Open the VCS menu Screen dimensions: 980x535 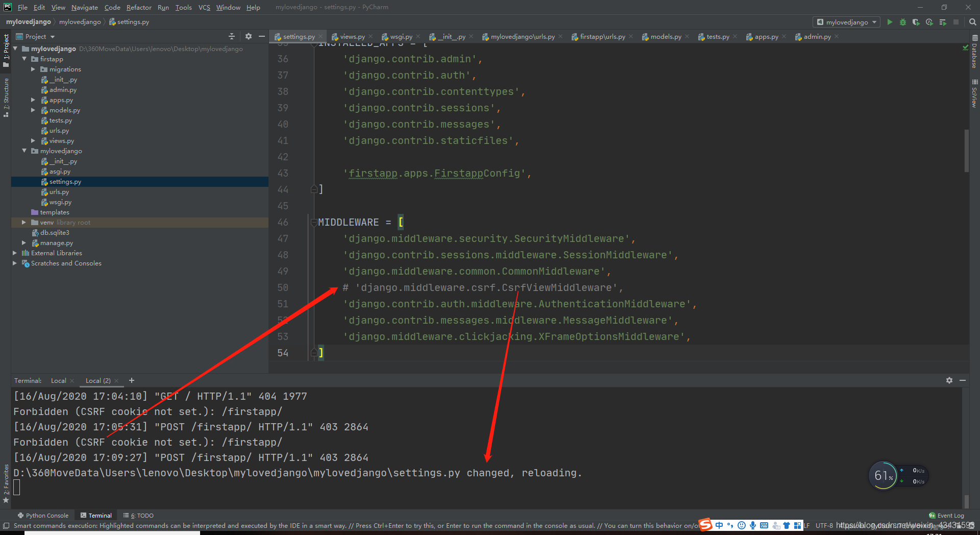point(204,7)
